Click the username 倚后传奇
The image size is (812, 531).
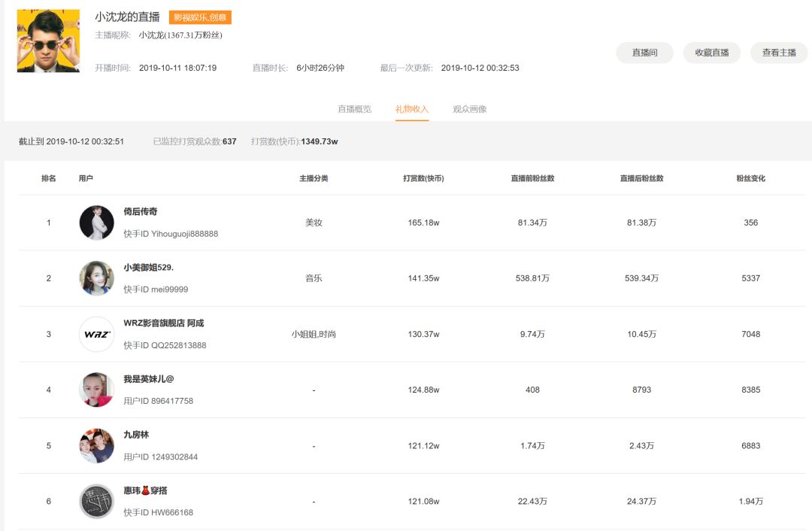pyautogui.click(x=139, y=211)
